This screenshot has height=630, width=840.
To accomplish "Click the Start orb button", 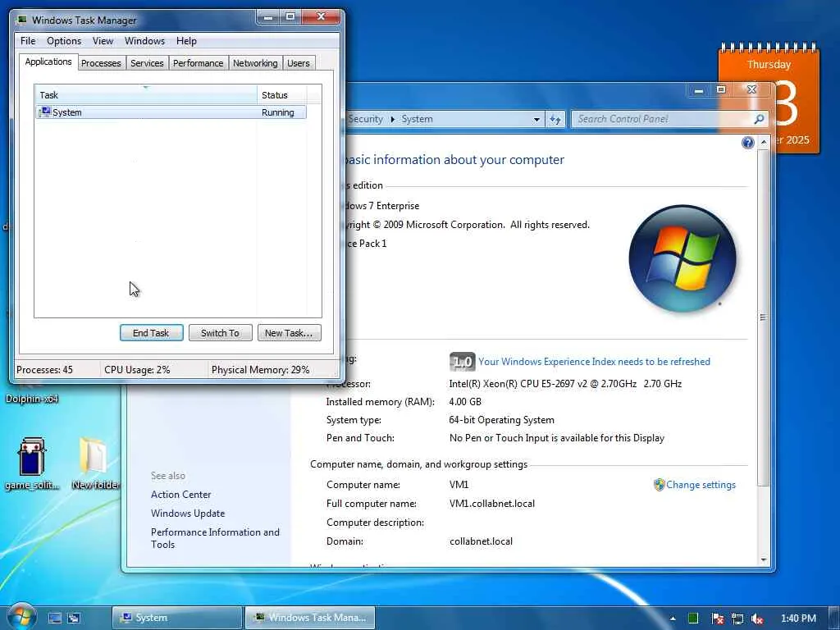I will click(21, 617).
